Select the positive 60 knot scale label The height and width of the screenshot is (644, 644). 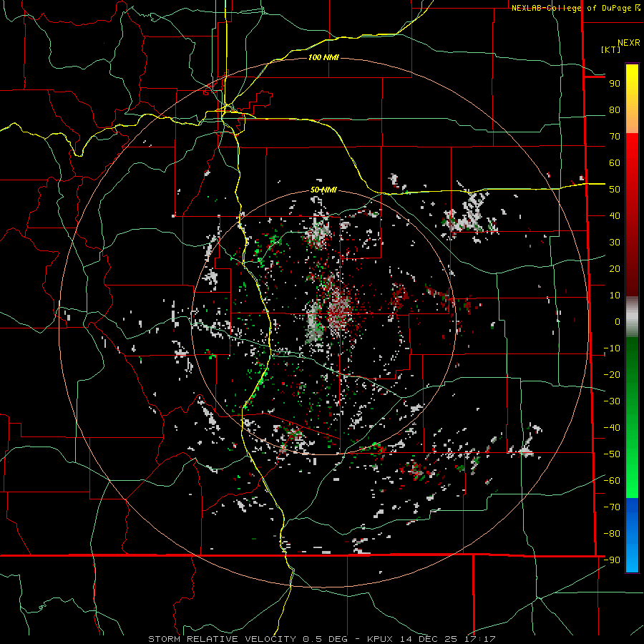615,163
